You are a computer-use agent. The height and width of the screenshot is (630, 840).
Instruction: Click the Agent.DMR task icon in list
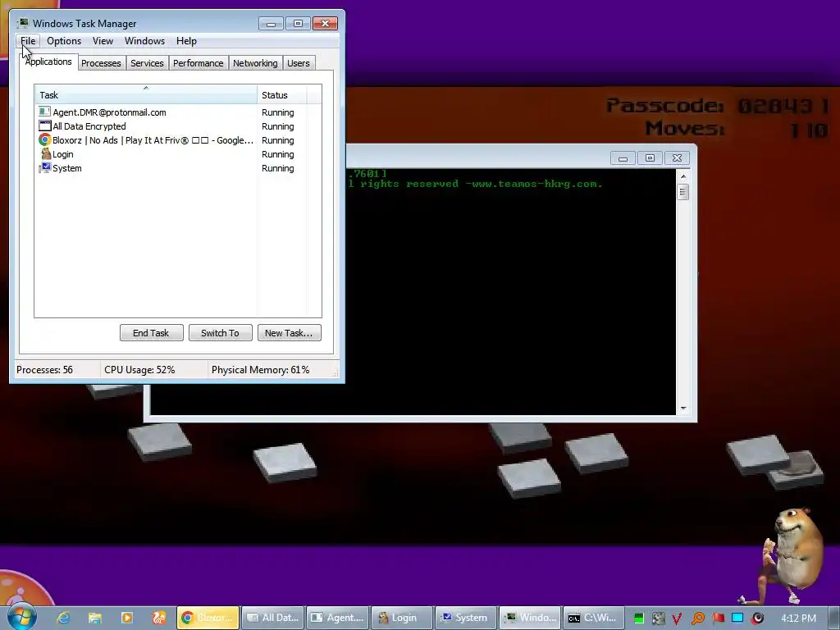44,112
